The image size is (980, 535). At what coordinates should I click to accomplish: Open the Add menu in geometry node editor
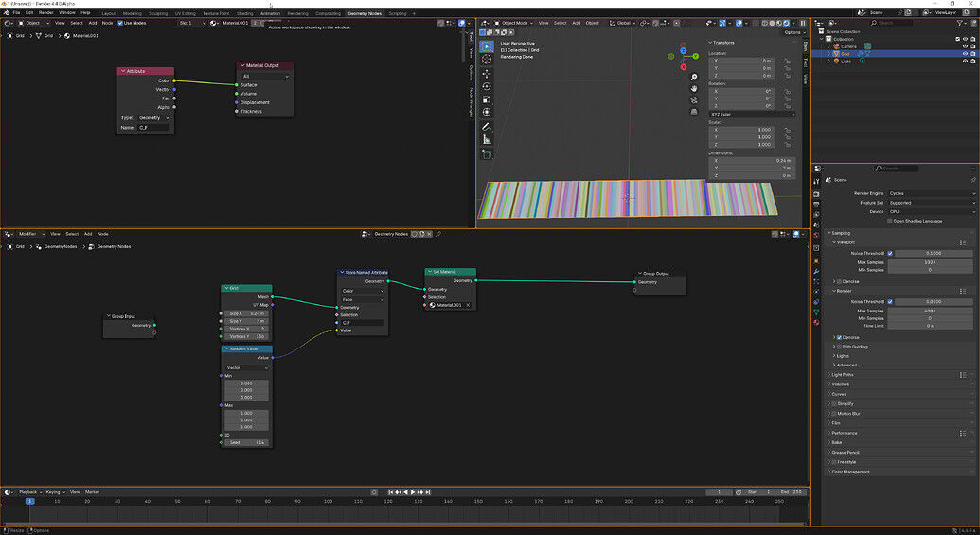tap(87, 234)
